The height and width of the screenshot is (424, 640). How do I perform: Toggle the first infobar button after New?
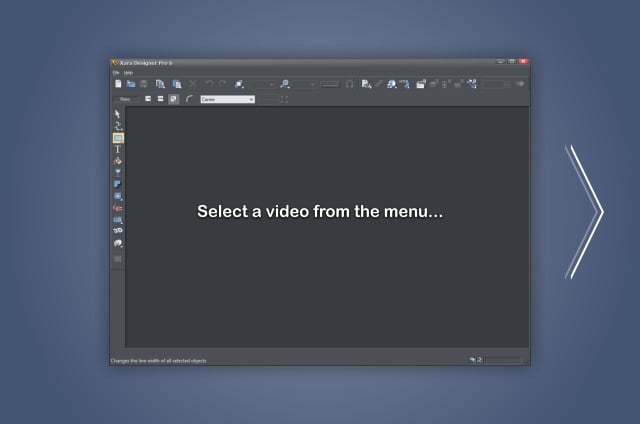tap(148, 99)
